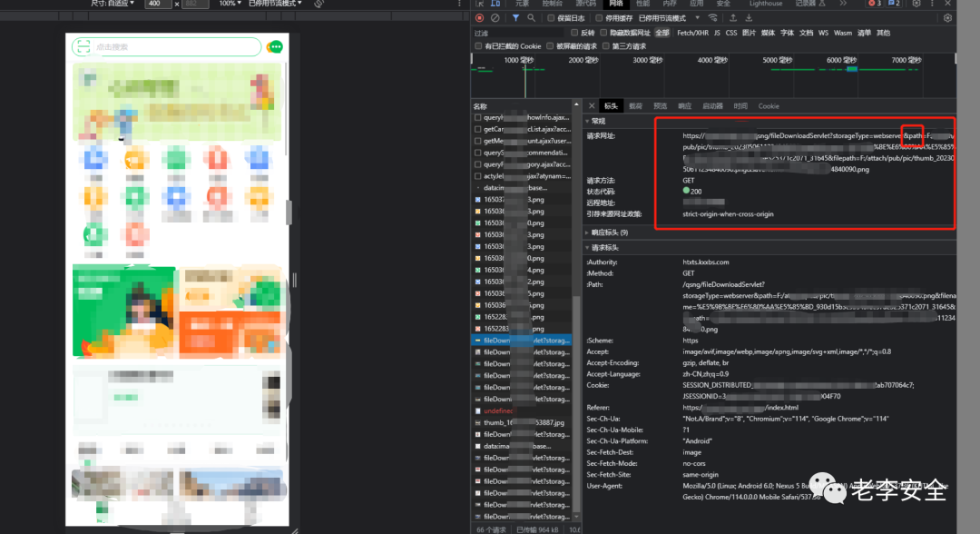Filter requests by Fetch/XHR

point(692,33)
